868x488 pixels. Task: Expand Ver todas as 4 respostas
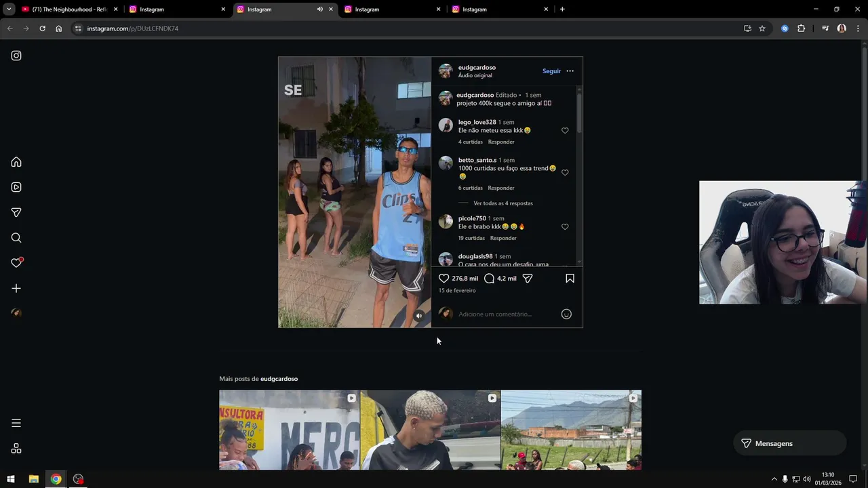tap(503, 203)
